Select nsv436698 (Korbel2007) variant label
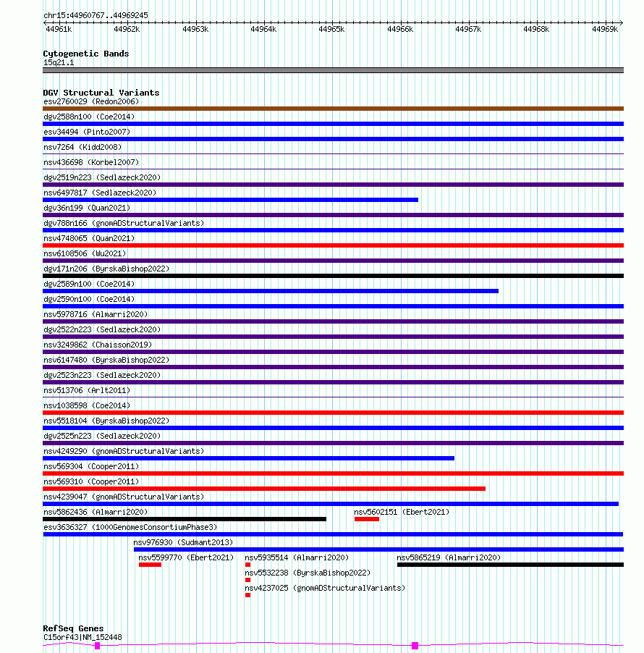 click(91, 162)
